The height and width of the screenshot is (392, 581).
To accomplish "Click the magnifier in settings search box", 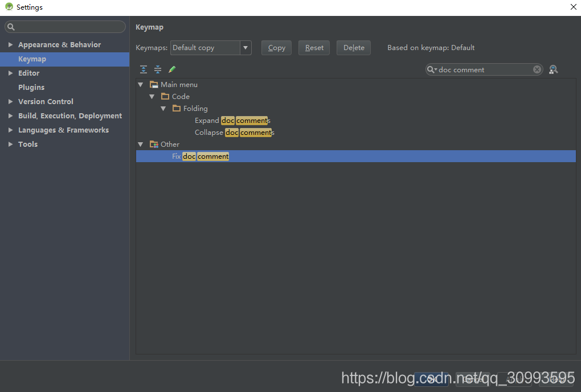I will (11, 27).
